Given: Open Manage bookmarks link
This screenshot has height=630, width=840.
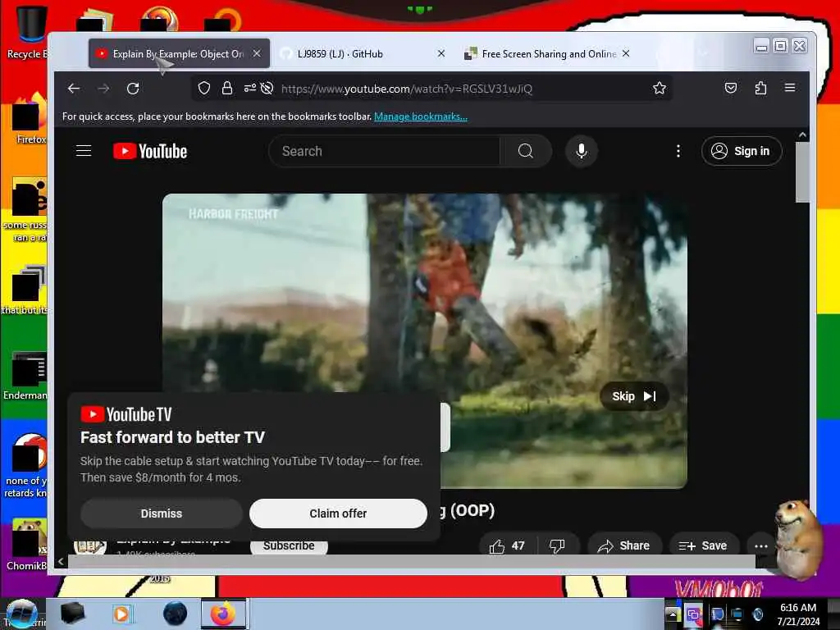Looking at the screenshot, I should tap(421, 116).
